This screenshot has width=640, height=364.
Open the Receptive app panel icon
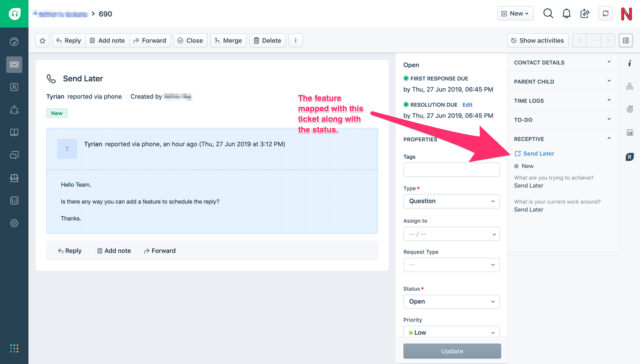(x=629, y=156)
